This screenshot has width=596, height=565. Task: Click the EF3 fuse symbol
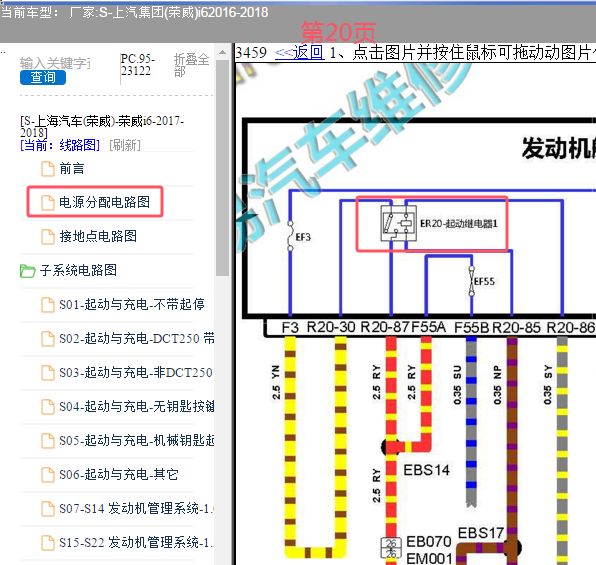tap(290, 236)
